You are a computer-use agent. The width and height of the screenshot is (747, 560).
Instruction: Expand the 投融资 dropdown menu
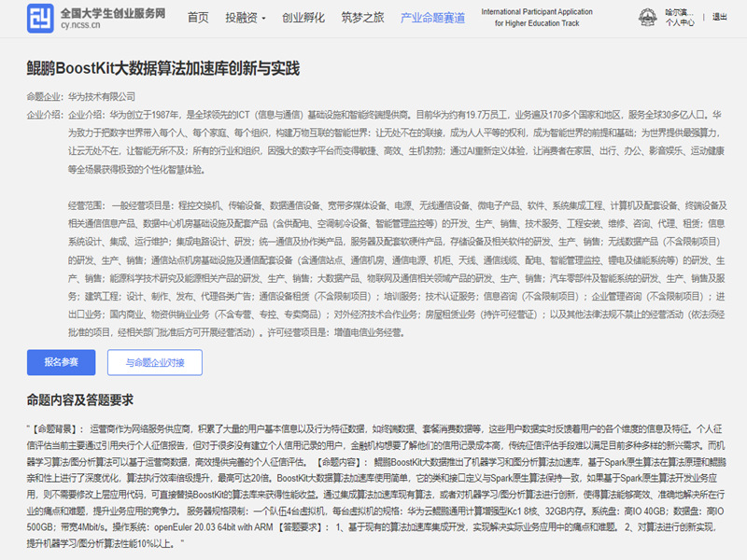pos(245,18)
